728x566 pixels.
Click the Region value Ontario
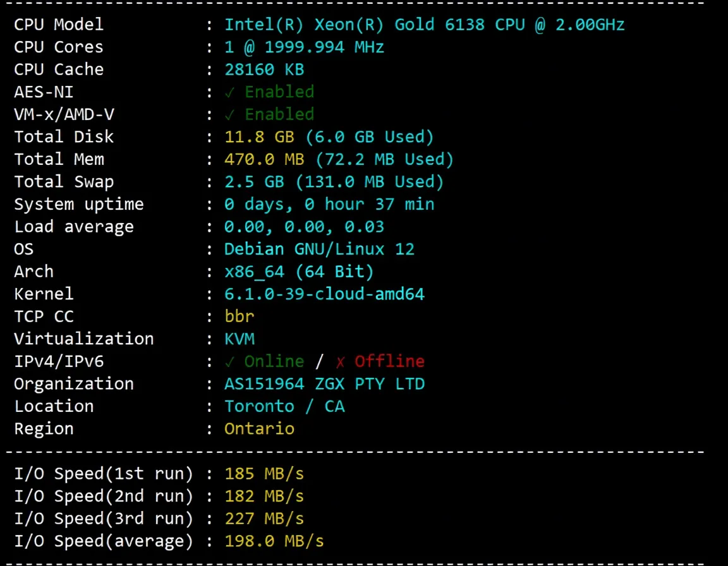point(259,429)
